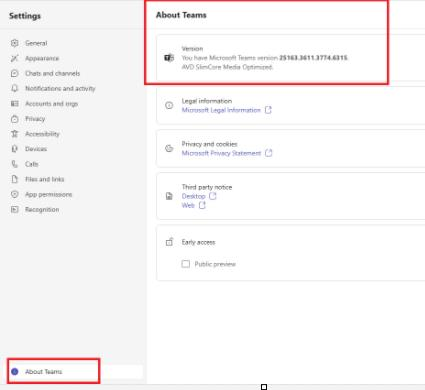Open Microsoft Legal Information link
The width and height of the screenshot is (425, 390).
click(x=221, y=110)
